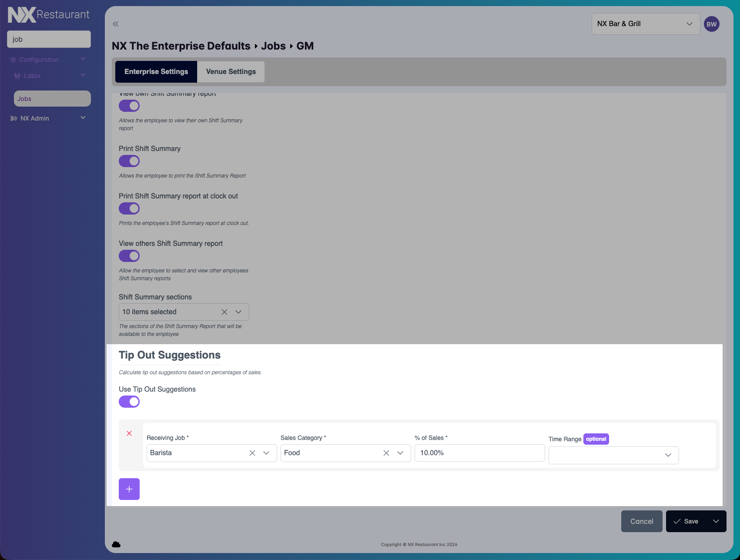The height and width of the screenshot is (560, 740).
Task: Switch to Venue Settings tab
Action: pos(231,72)
